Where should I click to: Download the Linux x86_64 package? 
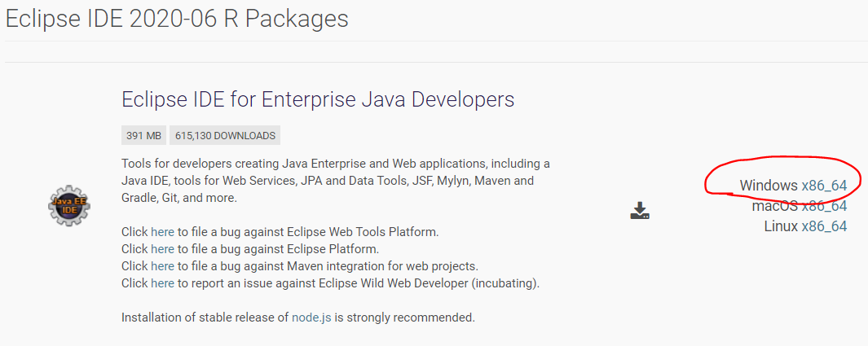coord(824,226)
